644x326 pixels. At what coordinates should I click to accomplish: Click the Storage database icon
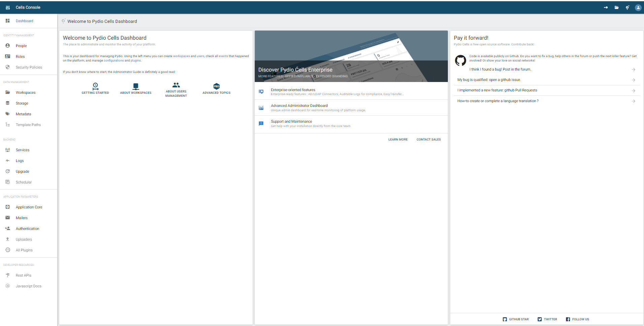click(7, 103)
